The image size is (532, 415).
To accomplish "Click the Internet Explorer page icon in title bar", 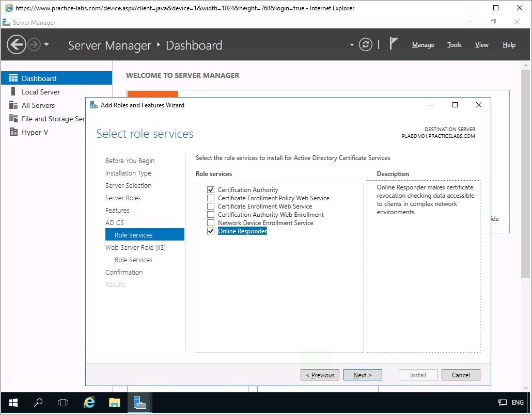I will (x=9, y=8).
